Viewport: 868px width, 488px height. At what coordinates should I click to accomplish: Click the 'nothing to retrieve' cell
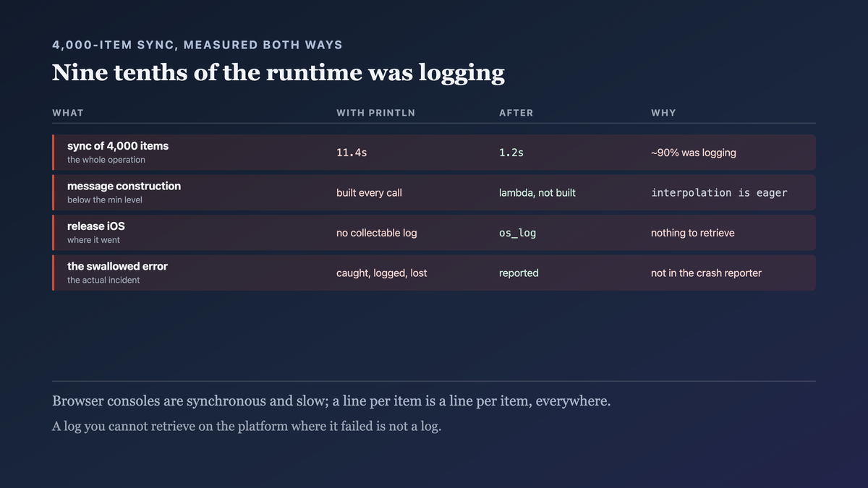(x=693, y=233)
